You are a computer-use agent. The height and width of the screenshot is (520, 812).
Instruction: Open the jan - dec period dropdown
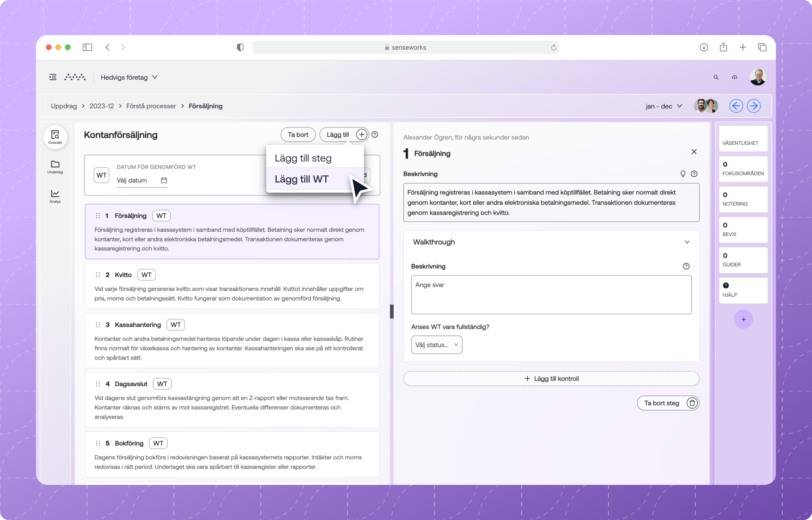click(x=664, y=106)
